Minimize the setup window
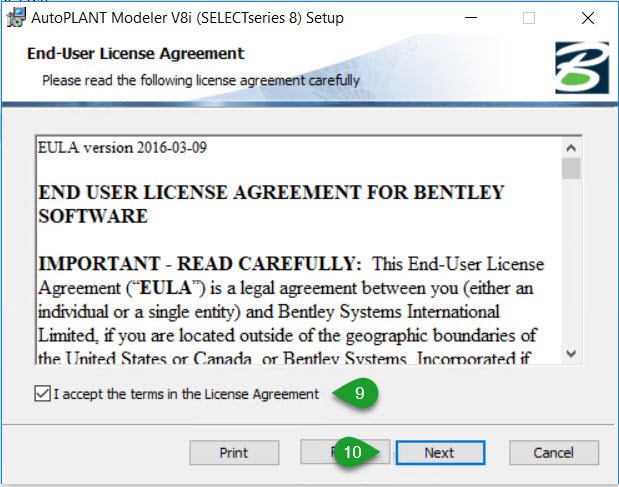 471,18
